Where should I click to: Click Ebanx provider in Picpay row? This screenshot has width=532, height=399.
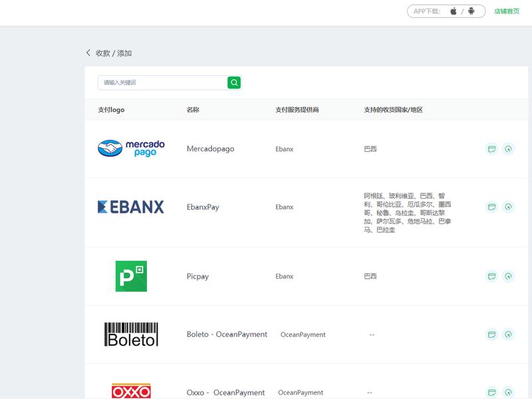click(285, 276)
